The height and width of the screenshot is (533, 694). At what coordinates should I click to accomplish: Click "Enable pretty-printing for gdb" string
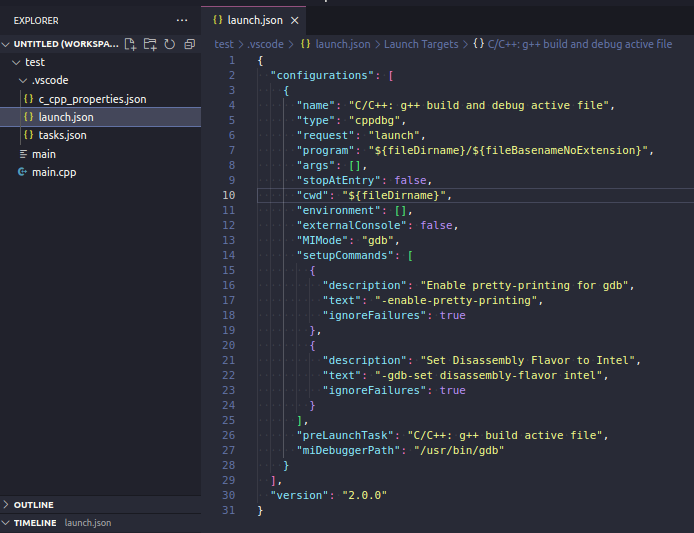click(524, 286)
